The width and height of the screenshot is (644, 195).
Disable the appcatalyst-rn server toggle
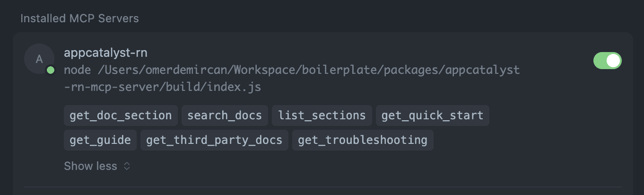click(607, 61)
